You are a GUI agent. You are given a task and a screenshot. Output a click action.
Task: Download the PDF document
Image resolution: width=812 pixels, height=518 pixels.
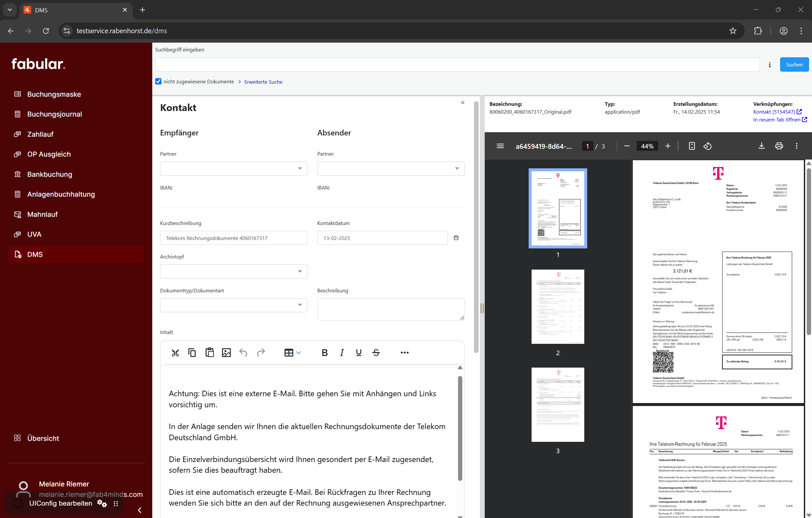[x=761, y=146]
